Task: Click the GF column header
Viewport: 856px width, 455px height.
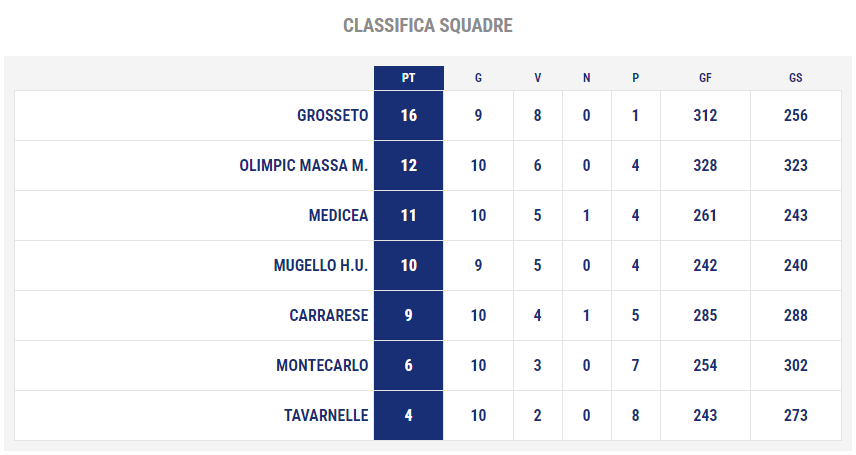Action: click(705, 78)
